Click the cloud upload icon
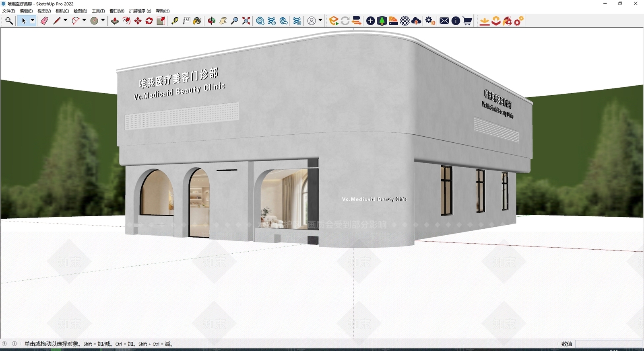The image size is (644, 351). pyautogui.click(x=417, y=21)
